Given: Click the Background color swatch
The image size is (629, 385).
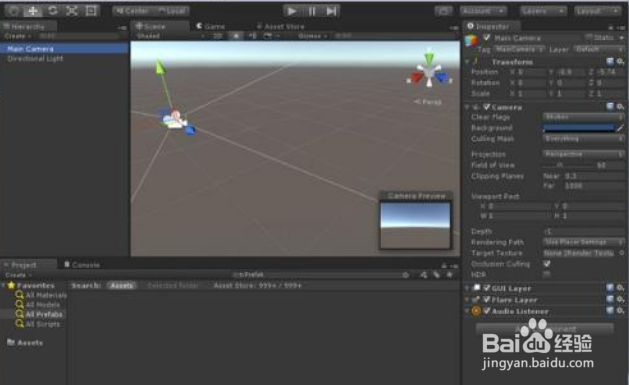Looking at the screenshot, I should (578, 128).
